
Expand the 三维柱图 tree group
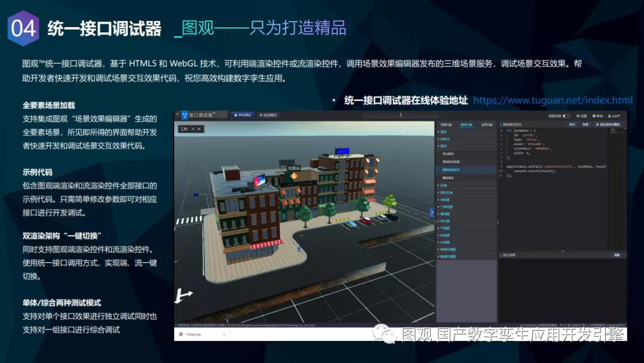point(438,207)
